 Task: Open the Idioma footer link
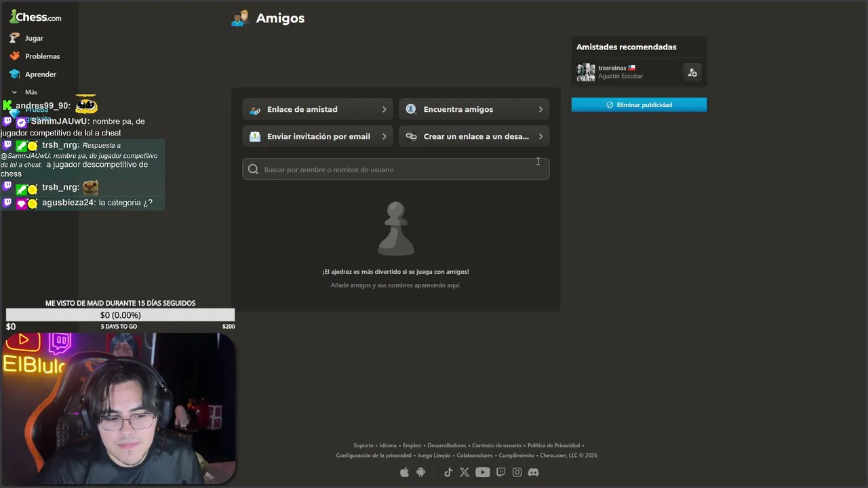(388, 445)
